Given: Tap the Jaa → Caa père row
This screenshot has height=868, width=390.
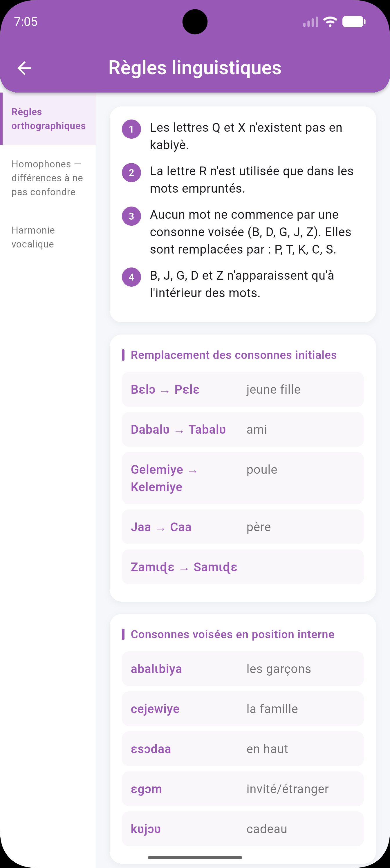Looking at the screenshot, I should [243, 527].
